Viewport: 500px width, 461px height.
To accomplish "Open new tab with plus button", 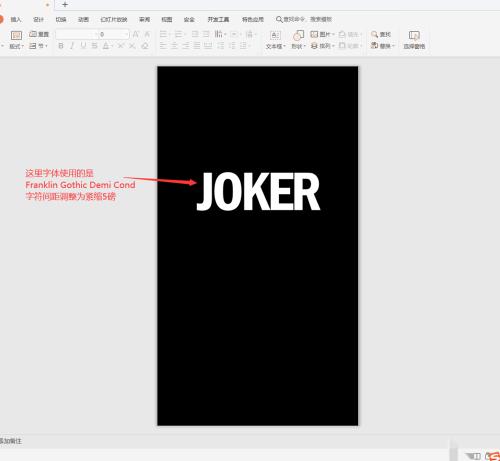I will (65, 4).
